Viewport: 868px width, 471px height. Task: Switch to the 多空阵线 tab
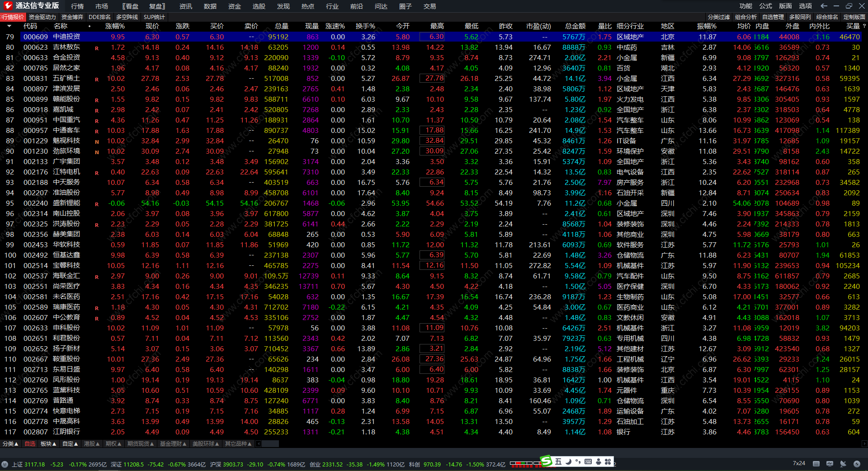127,17
